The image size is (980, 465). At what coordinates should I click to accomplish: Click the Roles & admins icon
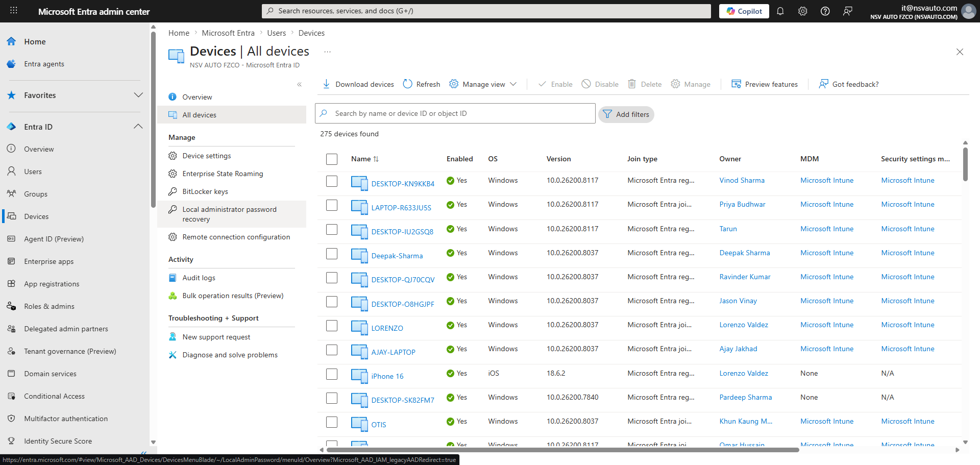tap(11, 306)
